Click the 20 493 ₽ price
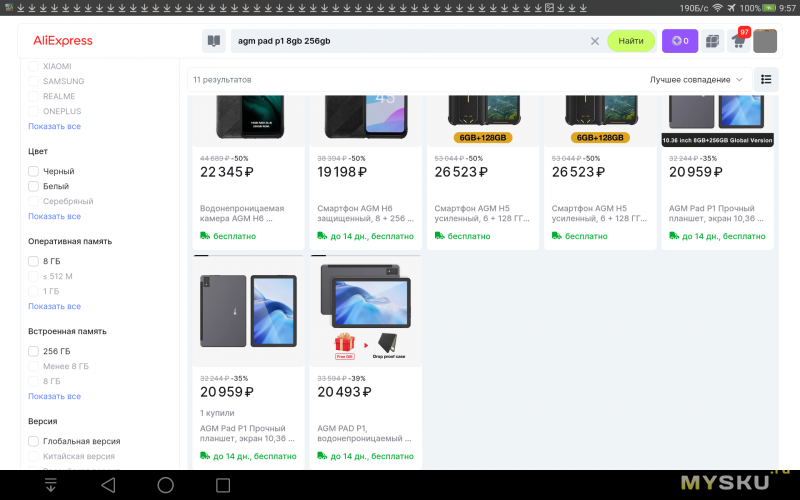 point(344,392)
